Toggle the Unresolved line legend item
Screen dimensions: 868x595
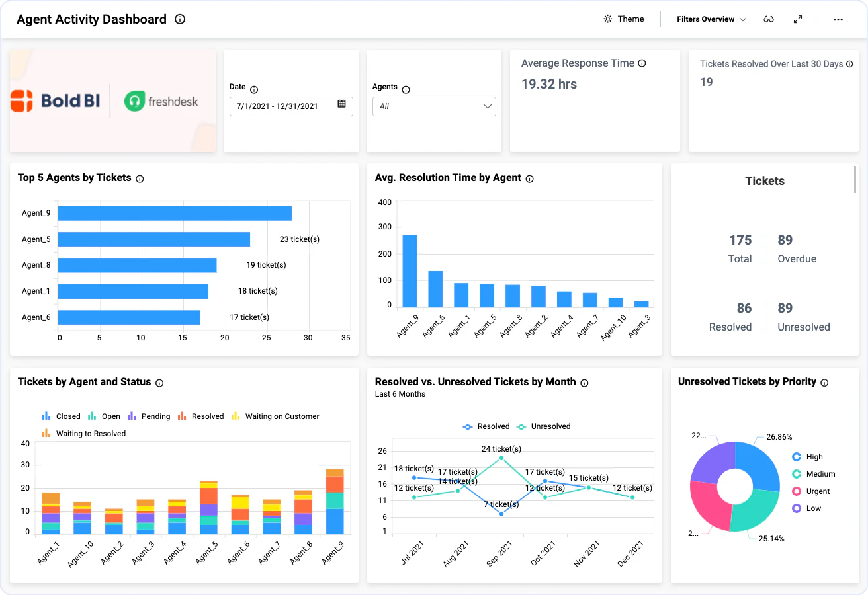coord(543,426)
